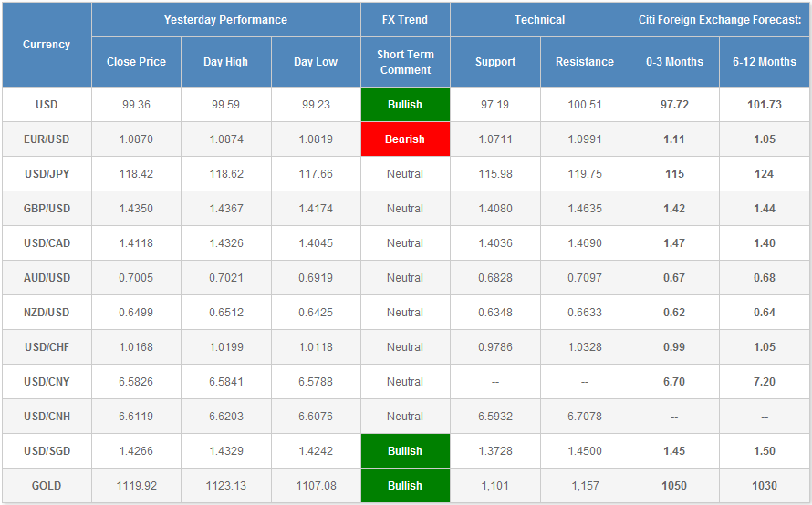This screenshot has height=505, width=812.
Task: Select the Yesterday Performance header
Action: [225, 20]
